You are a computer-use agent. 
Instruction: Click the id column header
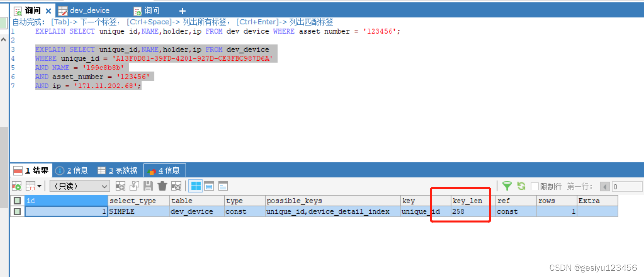click(x=66, y=201)
